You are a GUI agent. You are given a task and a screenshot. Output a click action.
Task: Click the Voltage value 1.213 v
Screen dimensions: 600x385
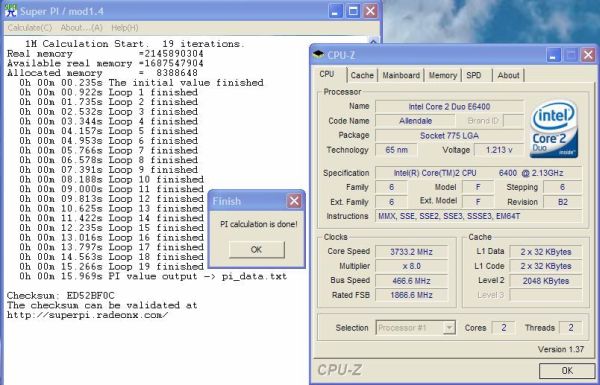[x=499, y=150]
